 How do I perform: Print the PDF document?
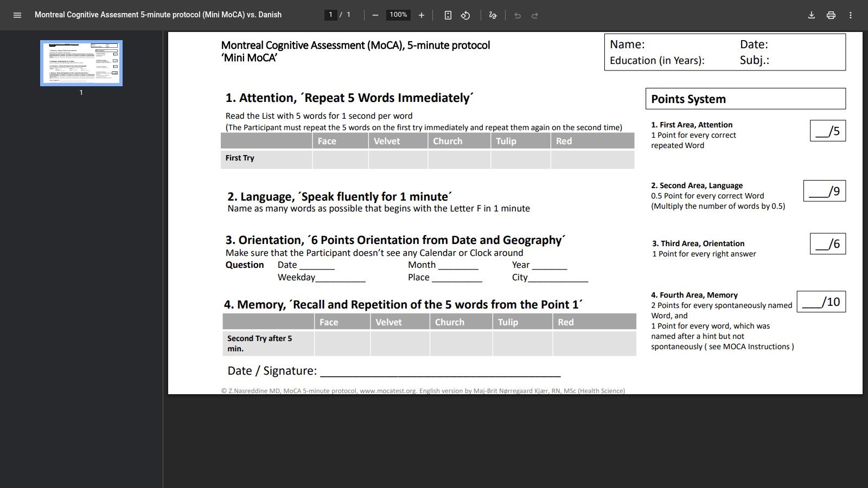click(x=831, y=15)
